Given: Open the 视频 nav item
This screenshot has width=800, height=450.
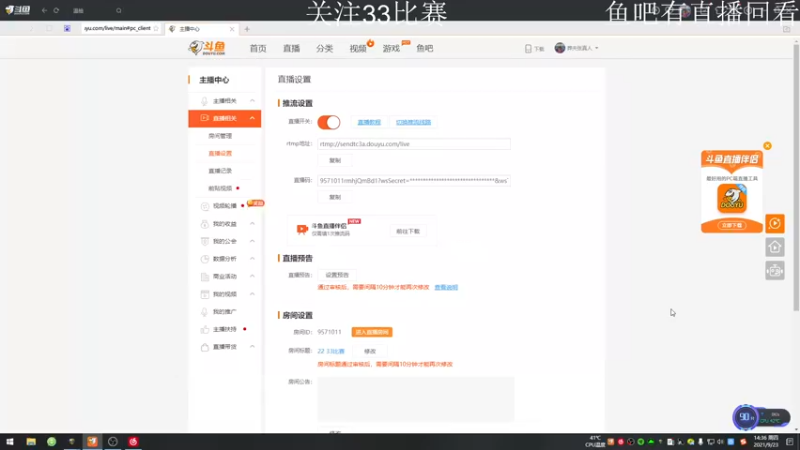Looking at the screenshot, I should (x=358, y=48).
